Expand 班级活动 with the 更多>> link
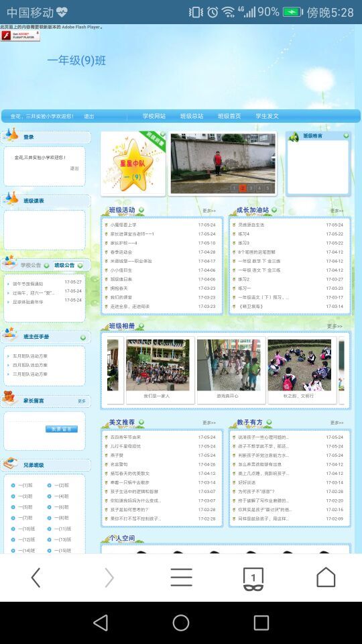Viewport: 362px width, 644px height. 209,211
